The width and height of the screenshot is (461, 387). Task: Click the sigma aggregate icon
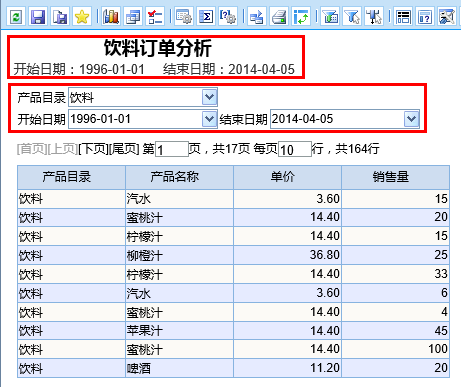(206, 17)
